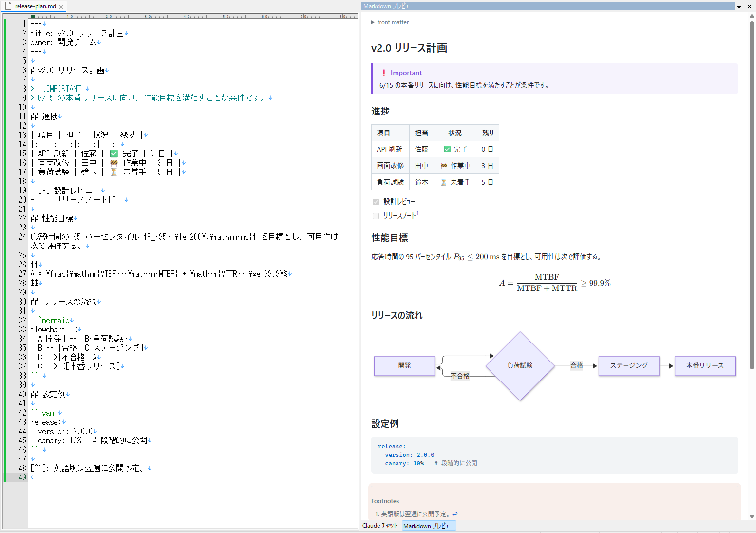
Task: Open the Markdown preview panel dropdown arrow
Action: point(739,7)
